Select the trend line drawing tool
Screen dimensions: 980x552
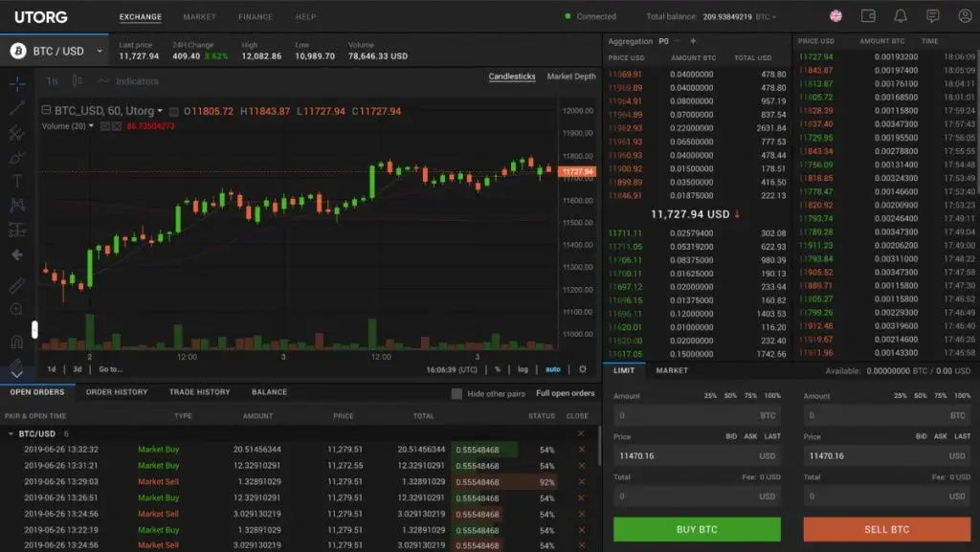pyautogui.click(x=16, y=107)
